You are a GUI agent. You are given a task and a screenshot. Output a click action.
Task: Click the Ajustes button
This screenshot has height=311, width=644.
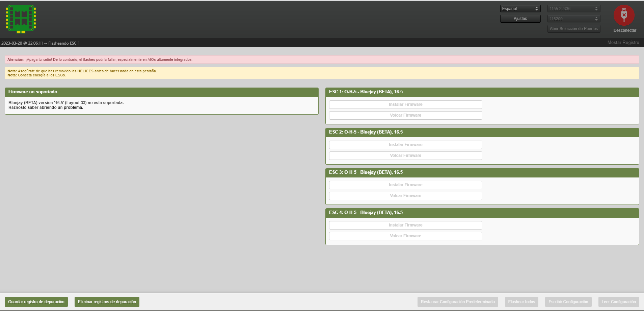520,19
